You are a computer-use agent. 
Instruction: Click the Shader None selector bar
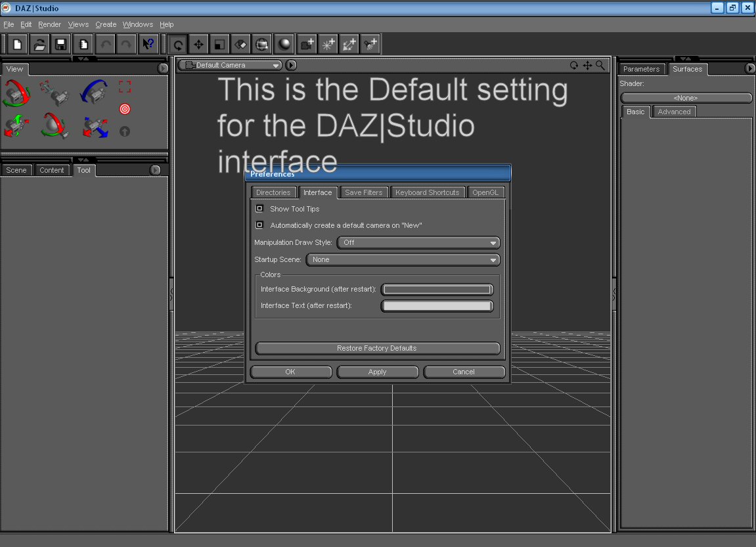click(686, 98)
